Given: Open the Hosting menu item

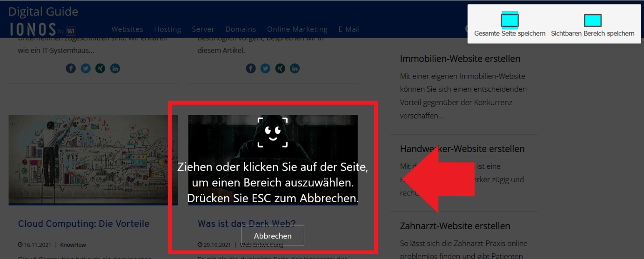Looking at the screenshot, I should 168,29.
